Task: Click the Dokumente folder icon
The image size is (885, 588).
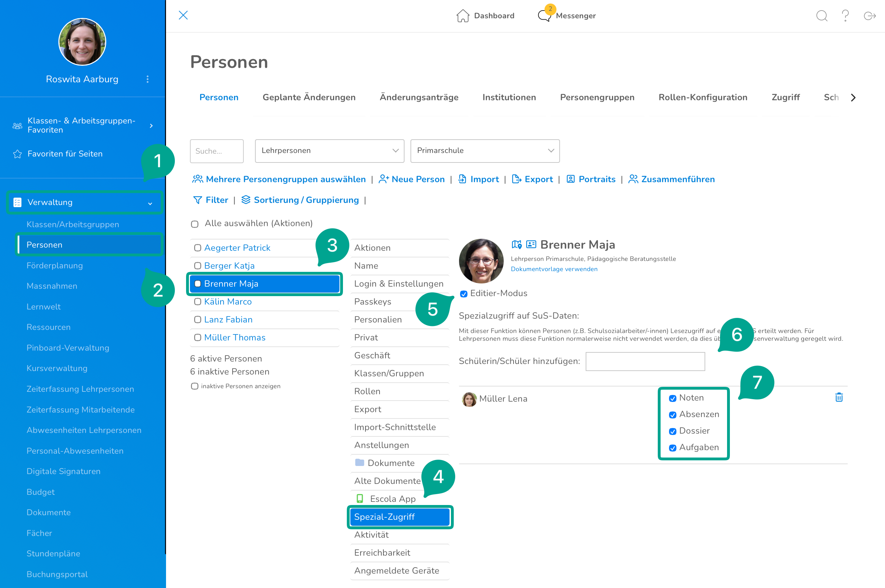Action: click(359, 462)
